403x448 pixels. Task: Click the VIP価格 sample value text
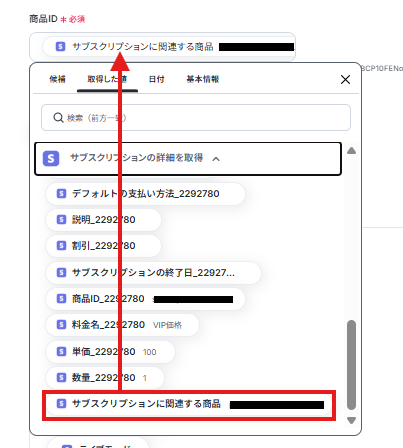(167, 325)
